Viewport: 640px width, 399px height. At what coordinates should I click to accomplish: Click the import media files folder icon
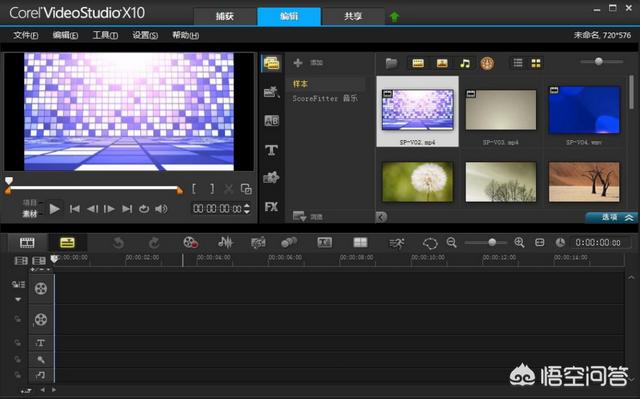click(391, 63)
